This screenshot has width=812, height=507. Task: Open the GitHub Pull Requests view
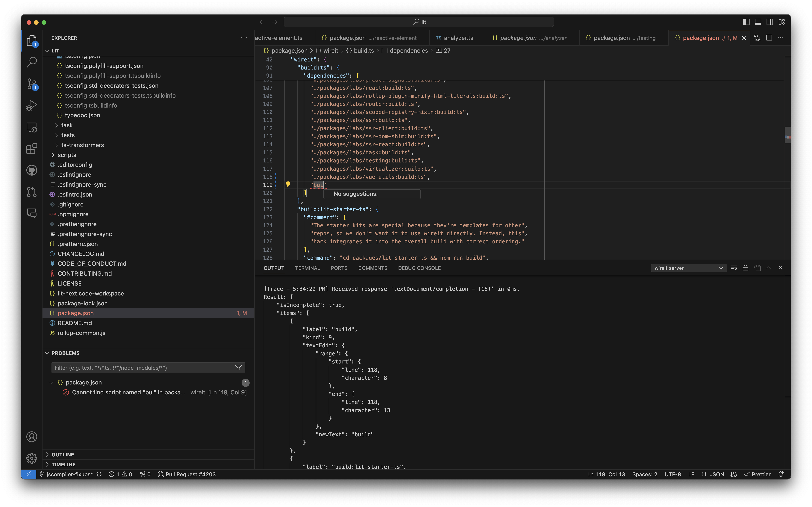coord(32,191)
